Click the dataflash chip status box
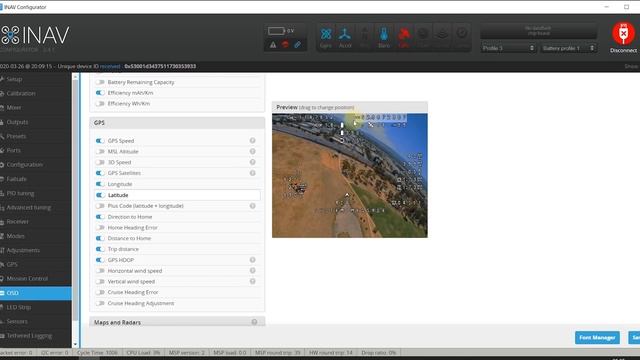Screen dimensions: 640x360 (x=538, y=31)
